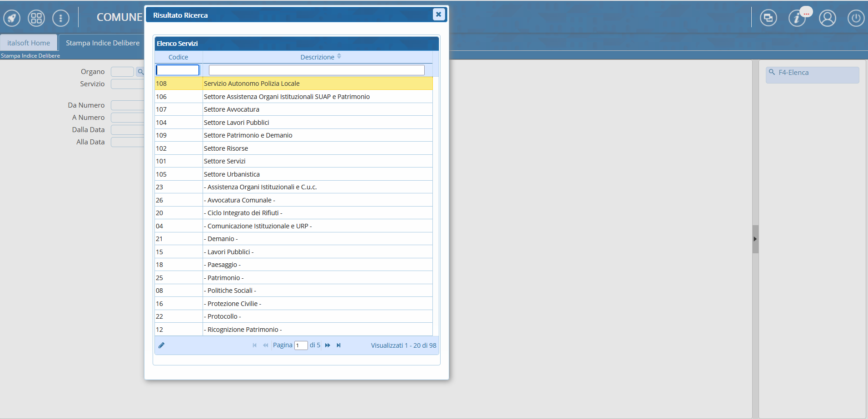The image size is (868, 419).
Task: Click the power logout icon
Action: pyautogui.click(x=856, y=19)
